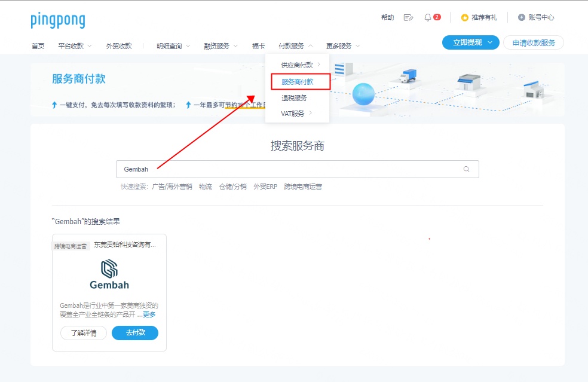588x382 pixels.
Task: Quick search 物流 category
Action: (x=206, y=187)
